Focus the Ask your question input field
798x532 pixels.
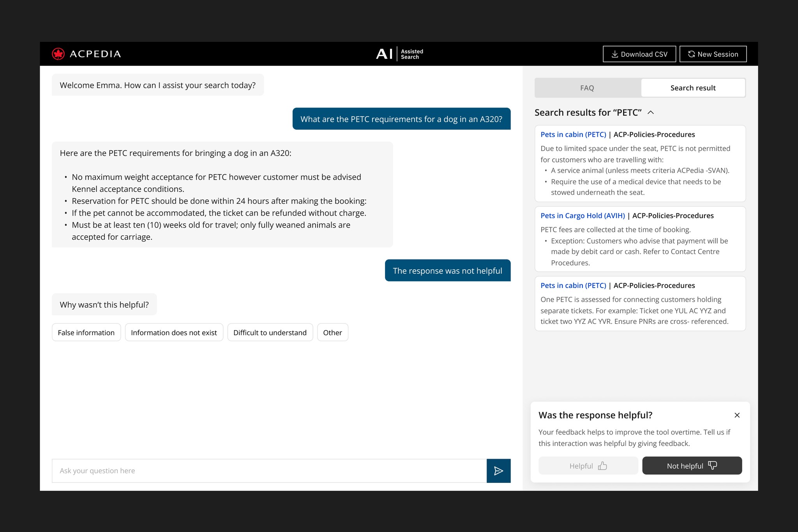tap(269, 471)
